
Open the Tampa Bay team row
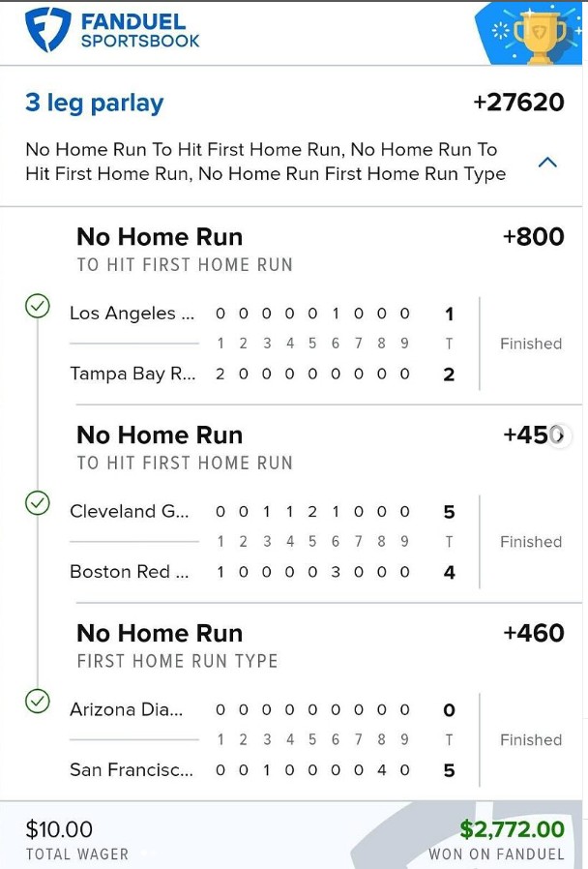pos(132,374)
